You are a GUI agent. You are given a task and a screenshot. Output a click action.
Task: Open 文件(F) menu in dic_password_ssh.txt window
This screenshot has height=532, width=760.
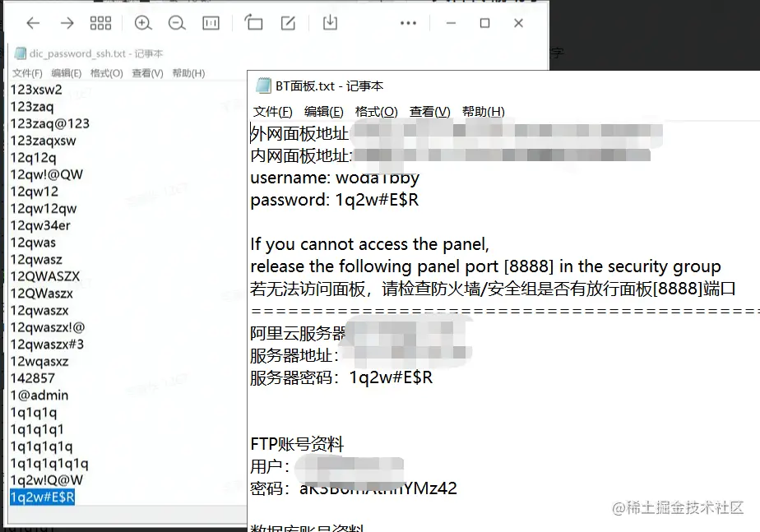27,73
